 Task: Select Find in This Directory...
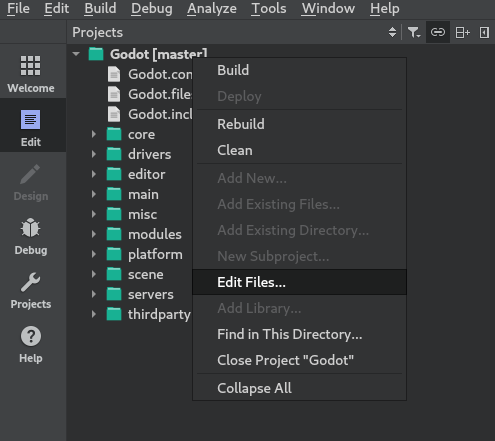click(299, 334)
